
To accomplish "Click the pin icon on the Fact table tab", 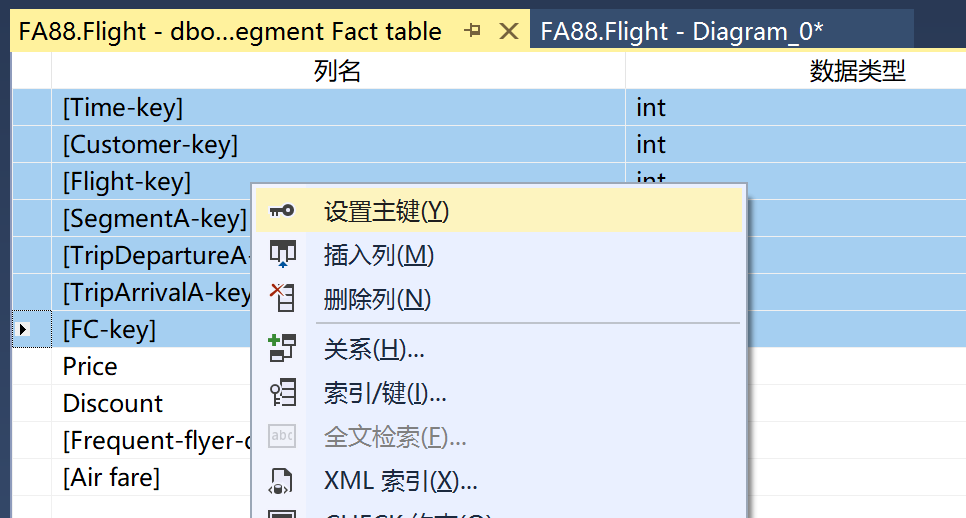I will [x=473, y=30].
